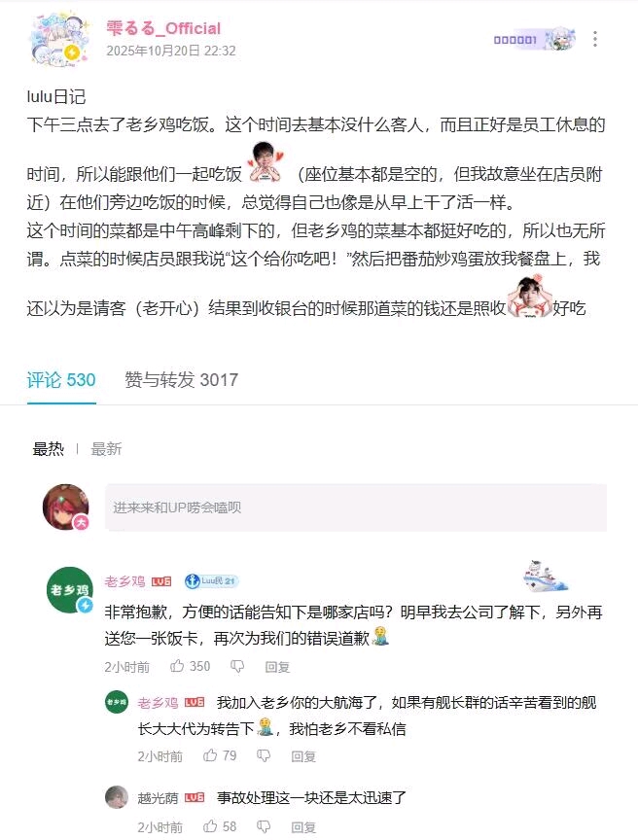Dislike 越光荫's comment
Image resolution: width=638 pixels, height=840 pixels.
264,826
